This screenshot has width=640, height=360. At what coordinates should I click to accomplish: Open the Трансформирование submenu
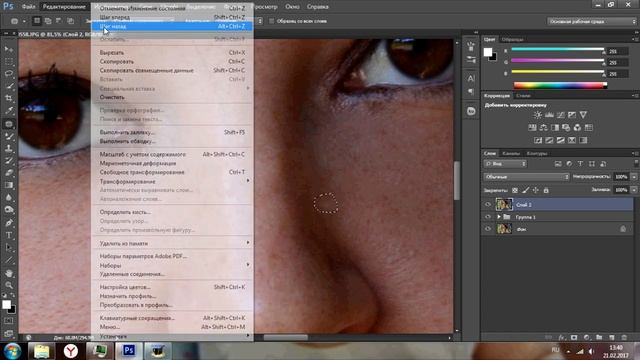173,181
